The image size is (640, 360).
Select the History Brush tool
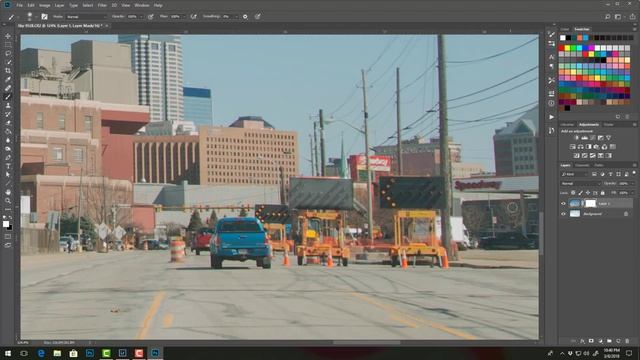click(8, 114)
